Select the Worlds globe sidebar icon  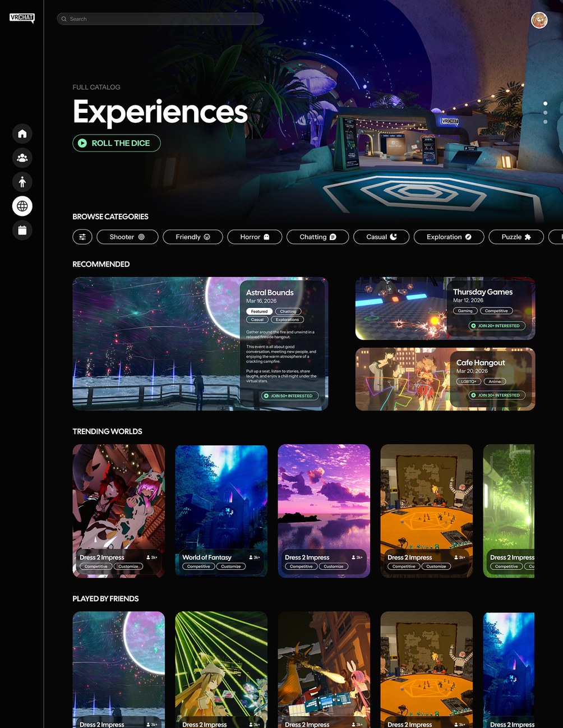[22, 206]
